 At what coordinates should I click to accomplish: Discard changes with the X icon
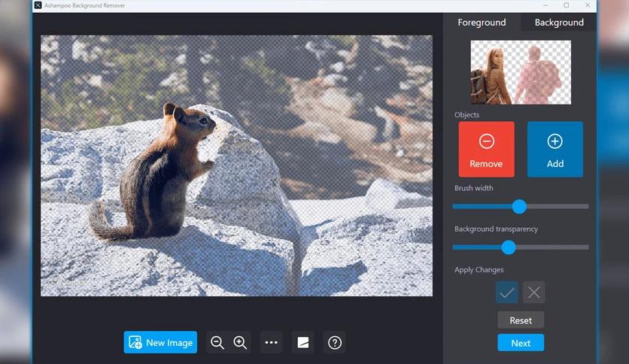(x=534, y=293)
